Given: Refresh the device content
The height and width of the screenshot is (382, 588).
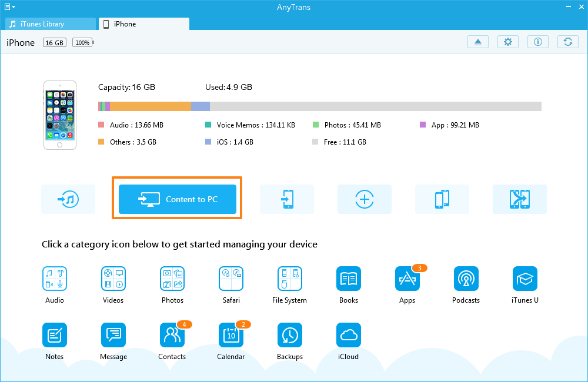Looking at the screenshot, I should tap(567, 42).
